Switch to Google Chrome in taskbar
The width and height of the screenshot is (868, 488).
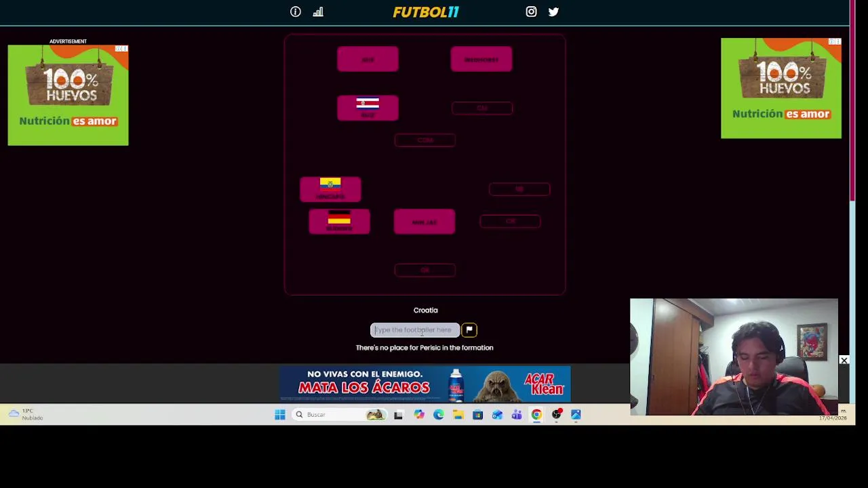(x=536, y=415)
